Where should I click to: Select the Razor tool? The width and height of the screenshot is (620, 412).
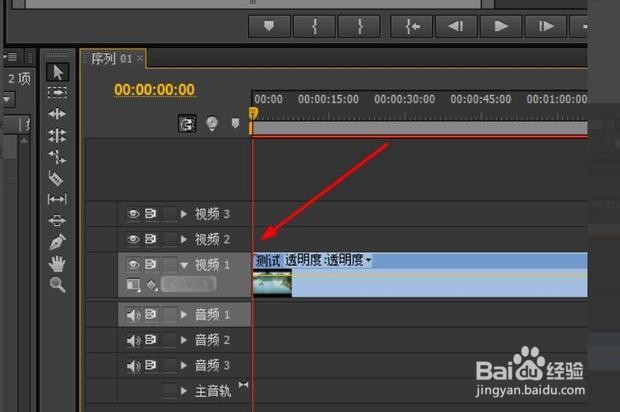(x=56, y=178)
